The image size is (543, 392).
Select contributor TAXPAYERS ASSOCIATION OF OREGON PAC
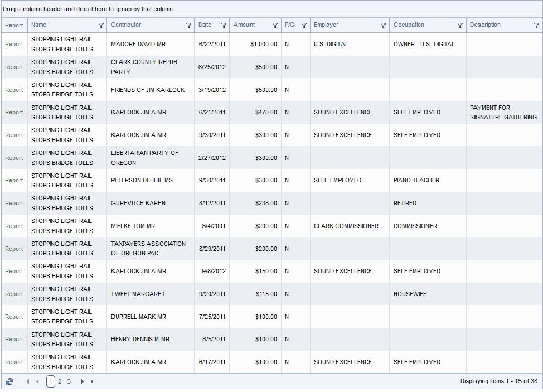[x=148, y=249]
